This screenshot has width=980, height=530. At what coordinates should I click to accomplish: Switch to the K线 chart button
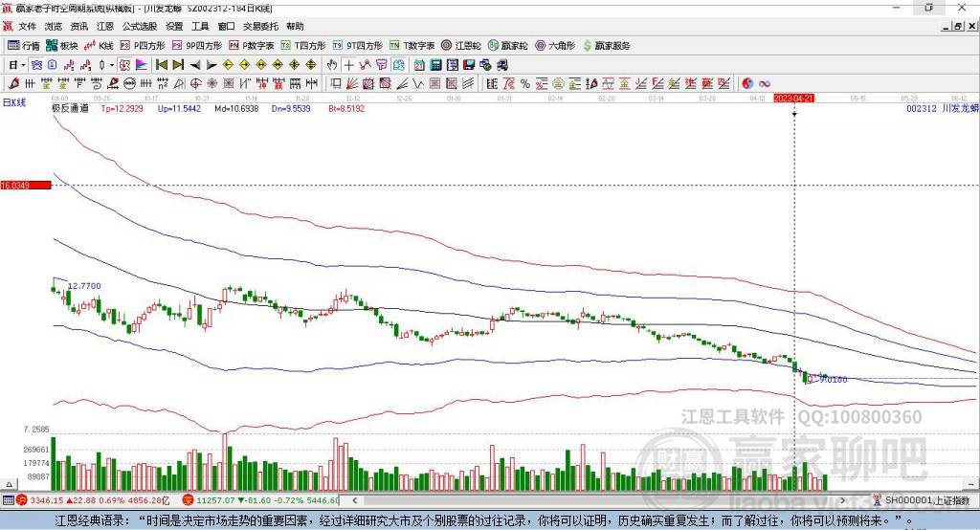(x=99, y=46)
